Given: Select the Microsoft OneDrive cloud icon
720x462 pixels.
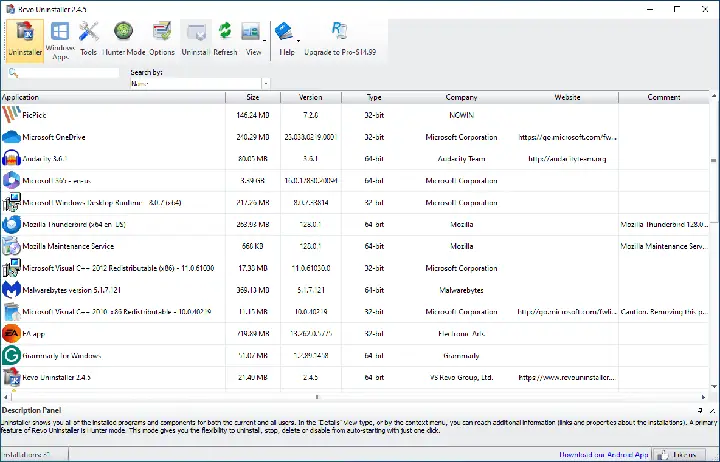Looking at the screenshot, I should [11, 137].
